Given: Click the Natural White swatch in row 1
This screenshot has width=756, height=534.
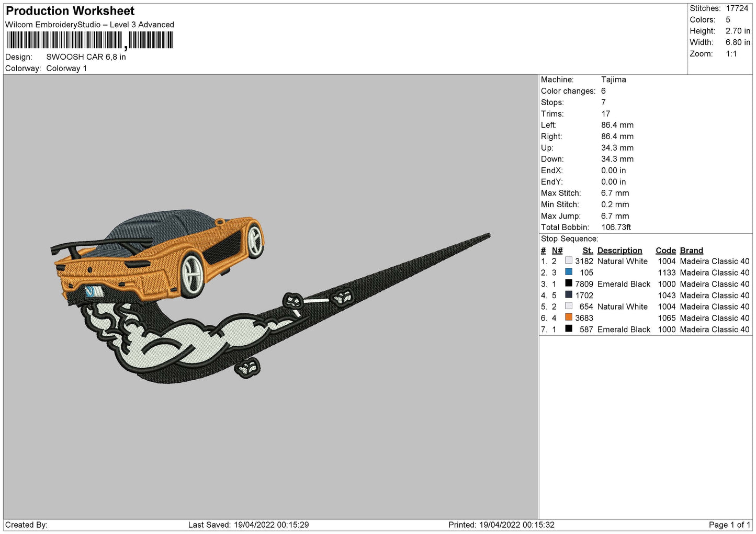Looking at the screenshot, I should pos(569,260).
